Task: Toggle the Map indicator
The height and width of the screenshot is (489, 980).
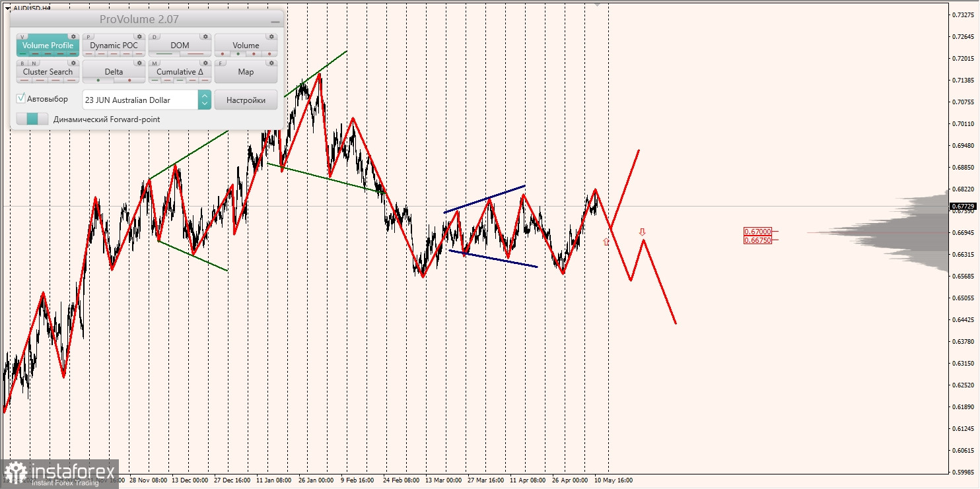Action: [x=246, y=72]
